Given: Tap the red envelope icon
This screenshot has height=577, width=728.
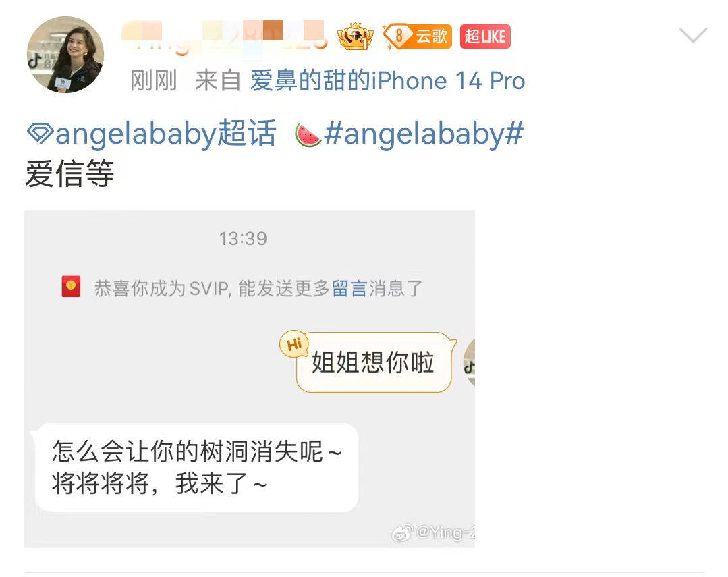Looking at the screenshot, I should 71,286.
